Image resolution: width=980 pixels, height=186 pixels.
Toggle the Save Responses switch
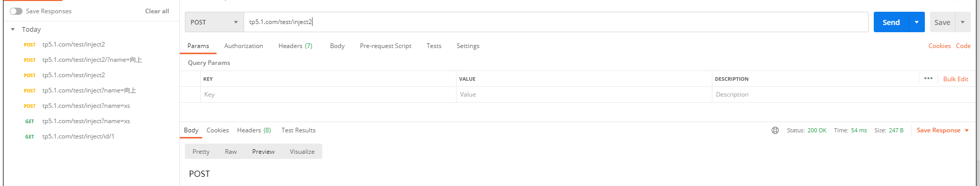tap(16, 11)
